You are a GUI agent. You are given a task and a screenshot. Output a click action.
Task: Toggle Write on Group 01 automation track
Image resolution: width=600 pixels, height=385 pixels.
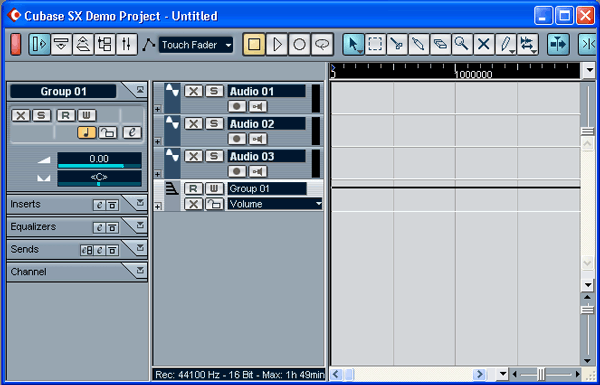pos(215,188)
